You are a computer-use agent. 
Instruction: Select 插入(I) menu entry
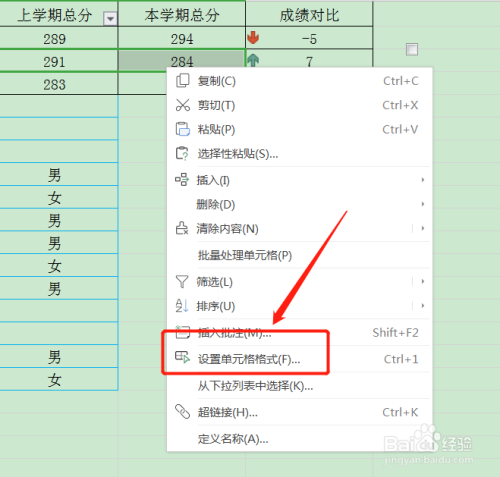299,180
